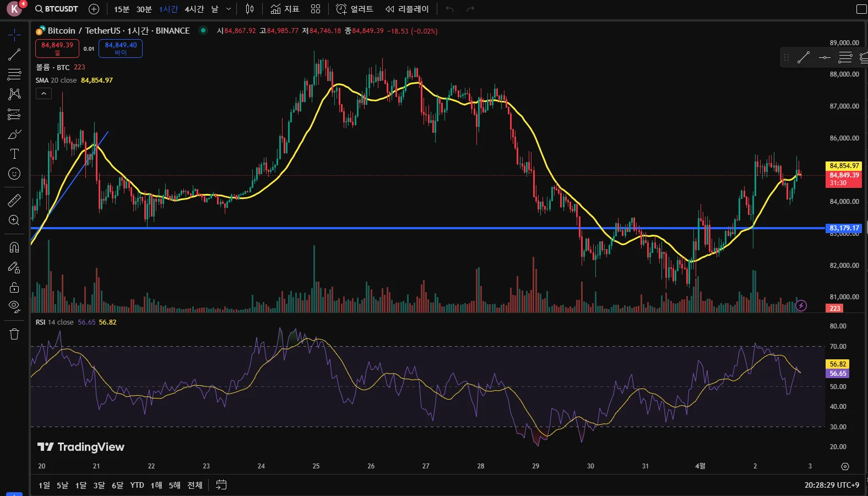The width and height of the screenshot is (868, 496).
Task: Click the blue buy price button
Action: (x=121, y=48)
